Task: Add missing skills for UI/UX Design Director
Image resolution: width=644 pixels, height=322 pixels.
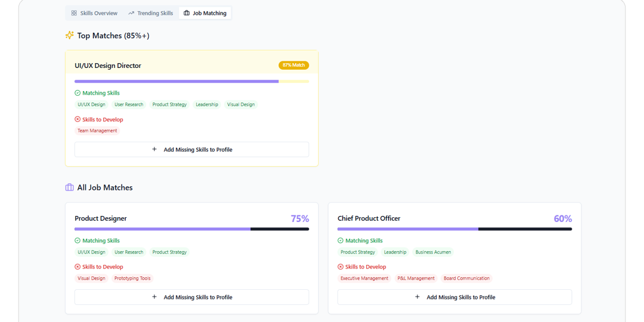Action: tap(192, 149)
